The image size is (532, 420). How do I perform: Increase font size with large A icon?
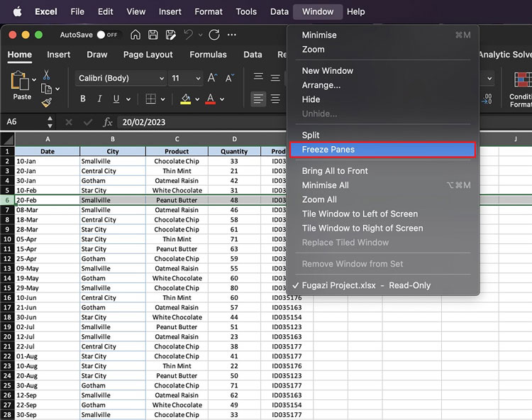pos(212,78)
